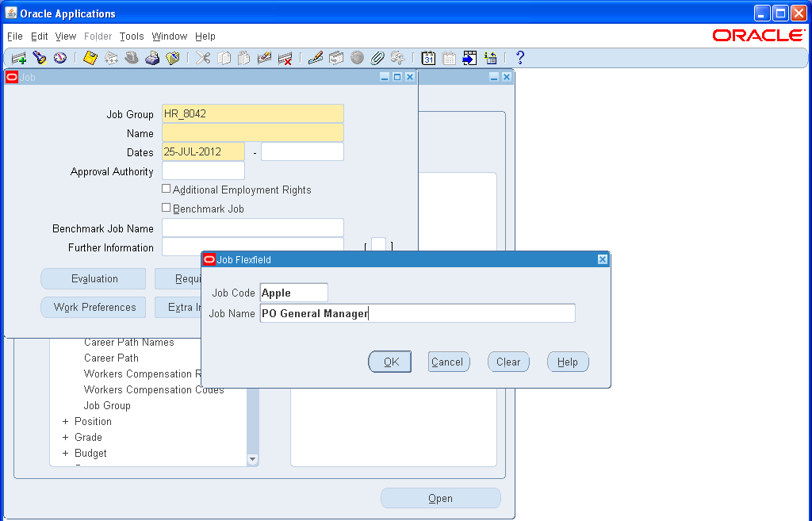Expand the Budget node

click(x=65, y=453)
